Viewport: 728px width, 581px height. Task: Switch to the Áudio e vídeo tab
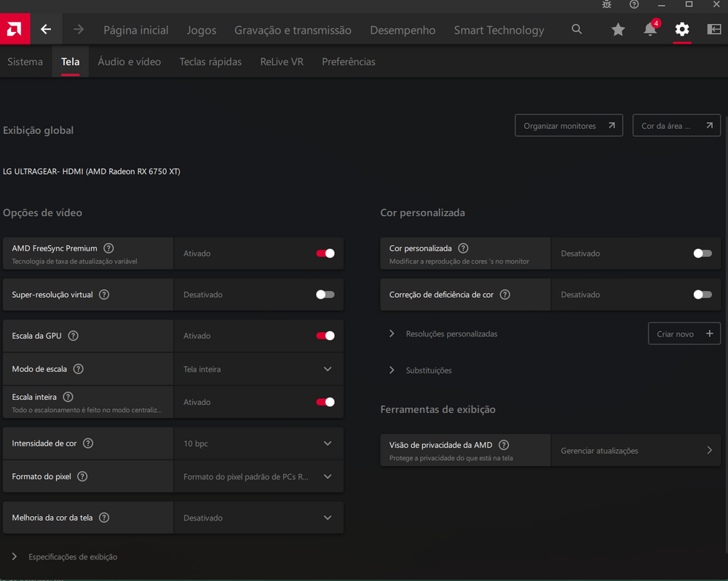click(130, 62)
